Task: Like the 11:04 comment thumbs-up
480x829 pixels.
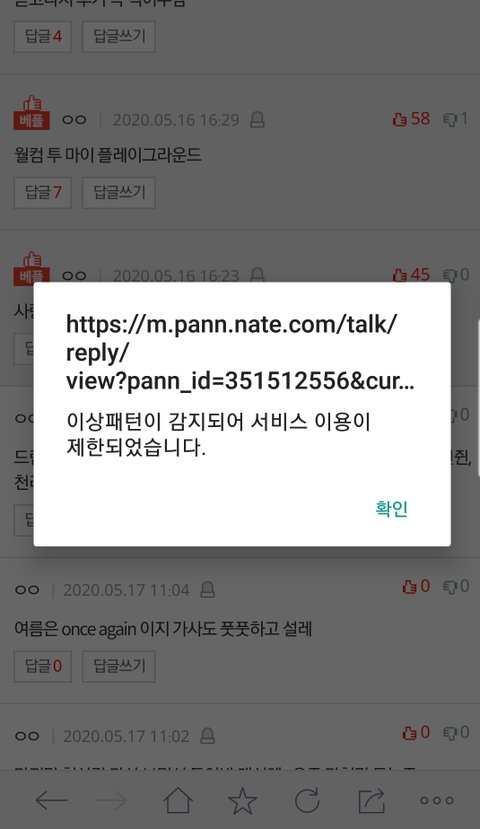Action: 416,586
